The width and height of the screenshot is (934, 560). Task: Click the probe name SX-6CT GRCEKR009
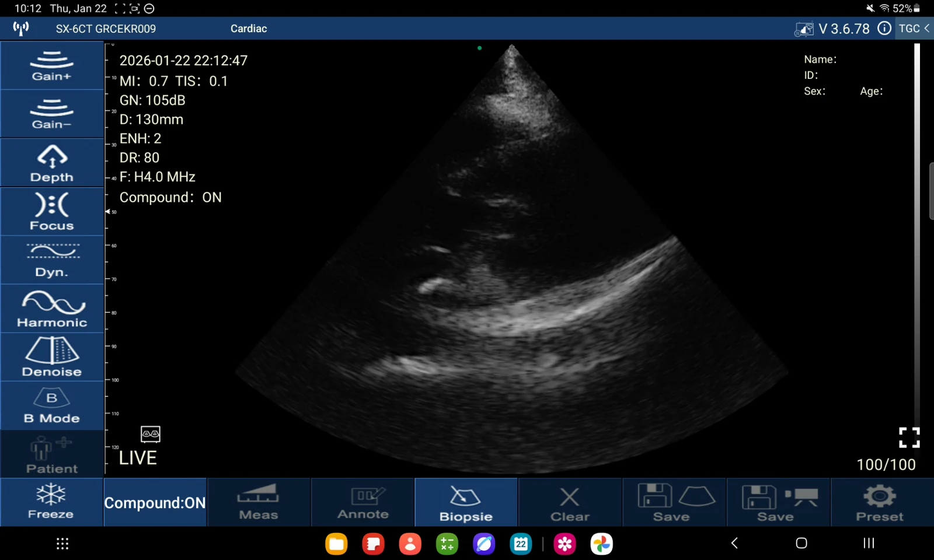[106, 29]
